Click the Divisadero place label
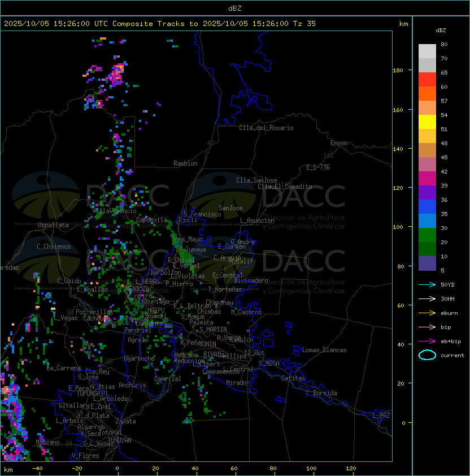The image size is (470, 476). click(251, 280)
